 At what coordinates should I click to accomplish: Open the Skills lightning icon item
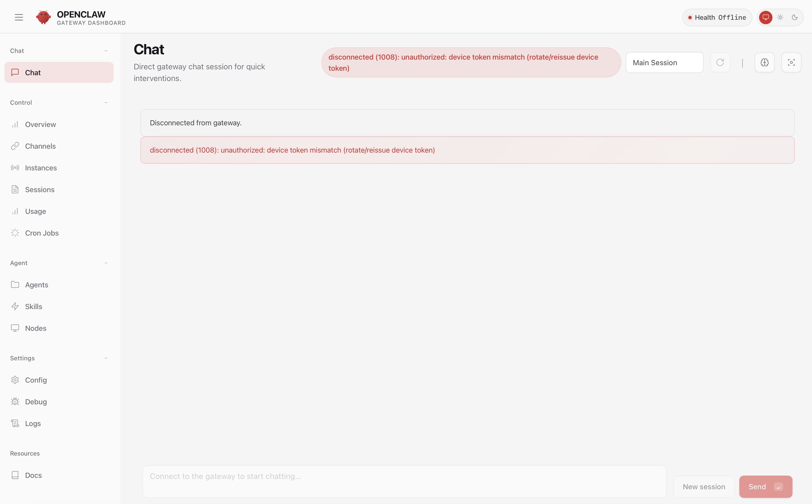click(x=33, y=306)
